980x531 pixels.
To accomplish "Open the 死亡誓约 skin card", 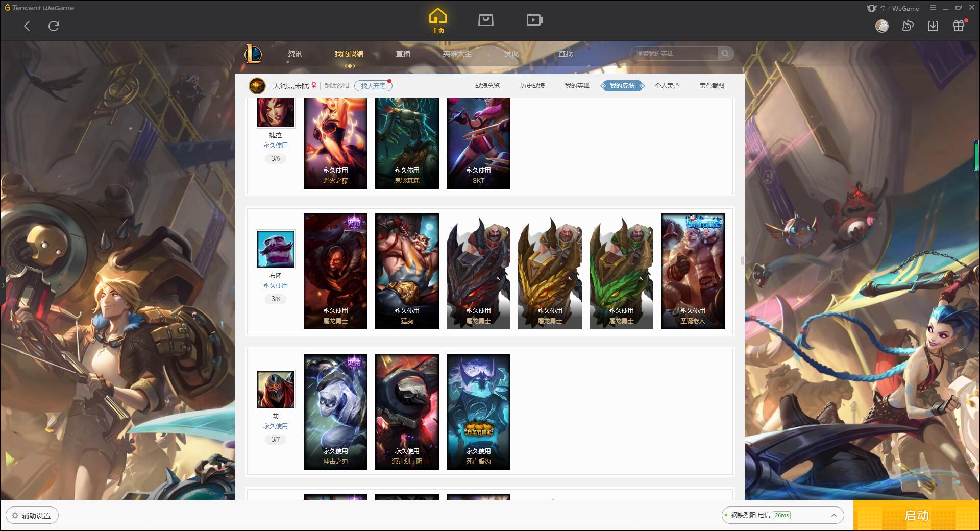I will pyautogui.click(x=478, y=412).
